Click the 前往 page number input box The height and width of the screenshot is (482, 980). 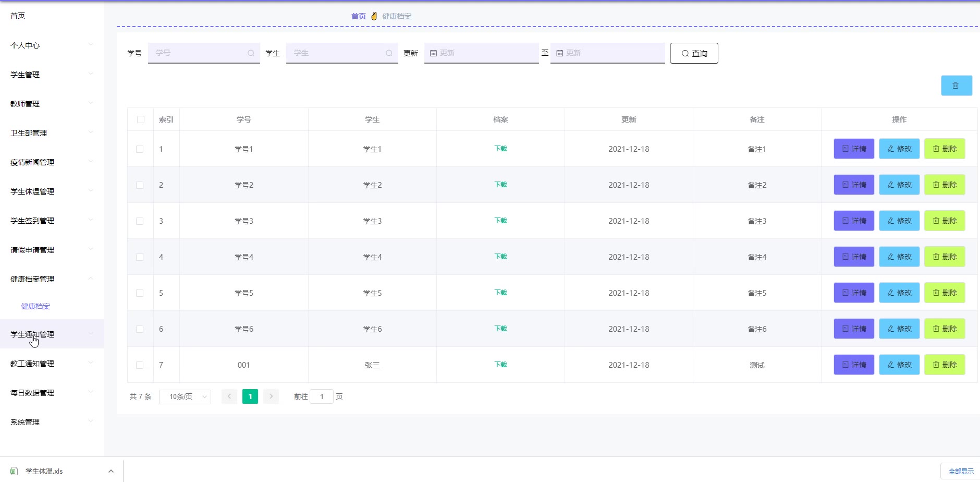(322, 396)
